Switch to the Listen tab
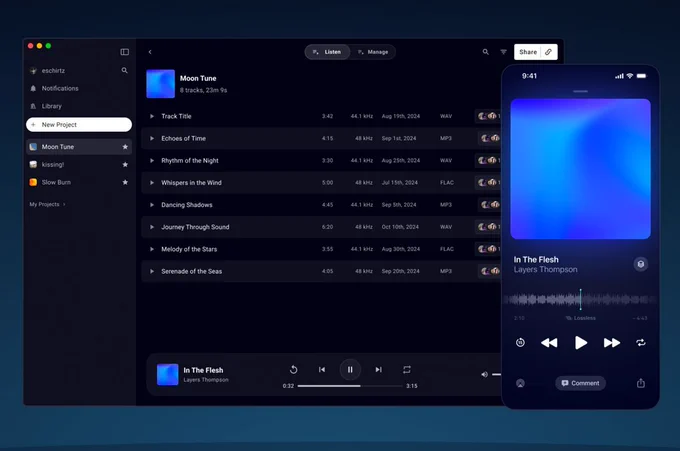Viewport: 680px width, 451px height. coord(327,52)
